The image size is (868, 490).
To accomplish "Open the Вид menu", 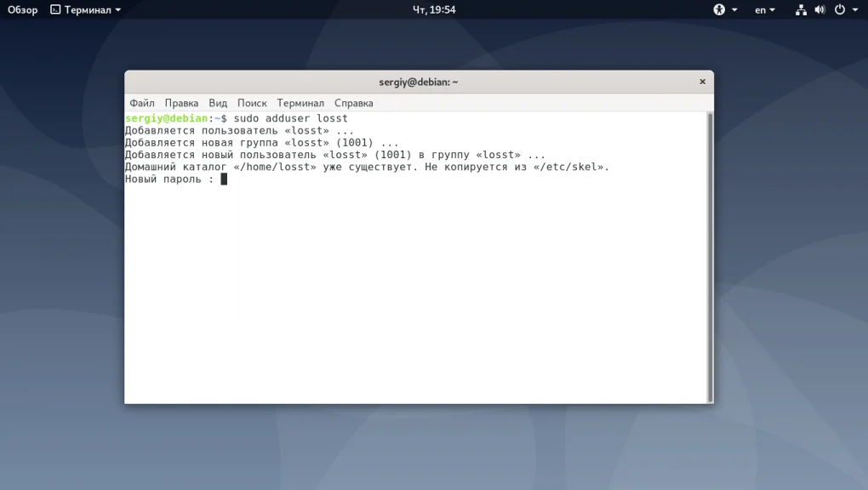I will pyautogui.click(x=218, y=102).
